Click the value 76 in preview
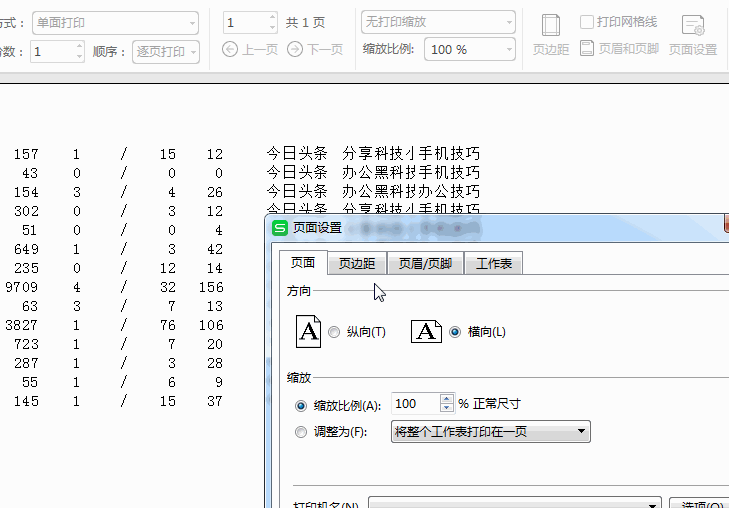Viewport: 729px width, 508px height. (168, 325)
